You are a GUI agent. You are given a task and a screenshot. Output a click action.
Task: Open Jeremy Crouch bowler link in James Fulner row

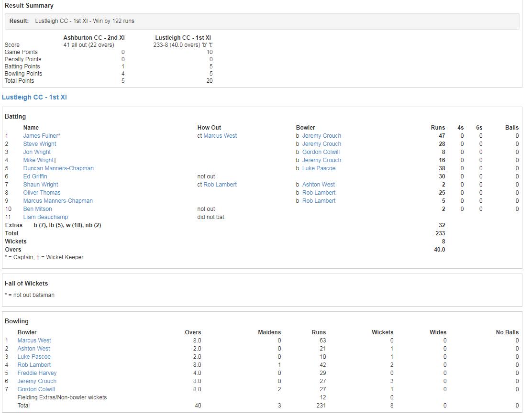[321, 136]
